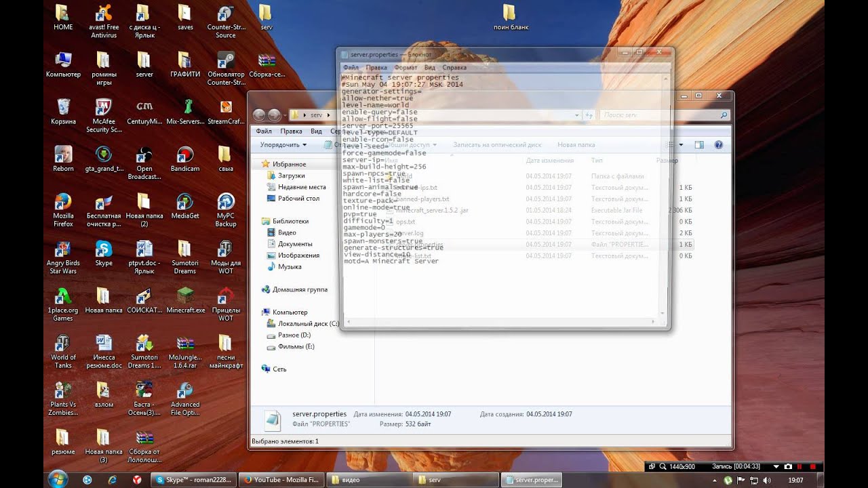
Task: Select the gta_grand_t desktop icon
Action: (104, 159)
